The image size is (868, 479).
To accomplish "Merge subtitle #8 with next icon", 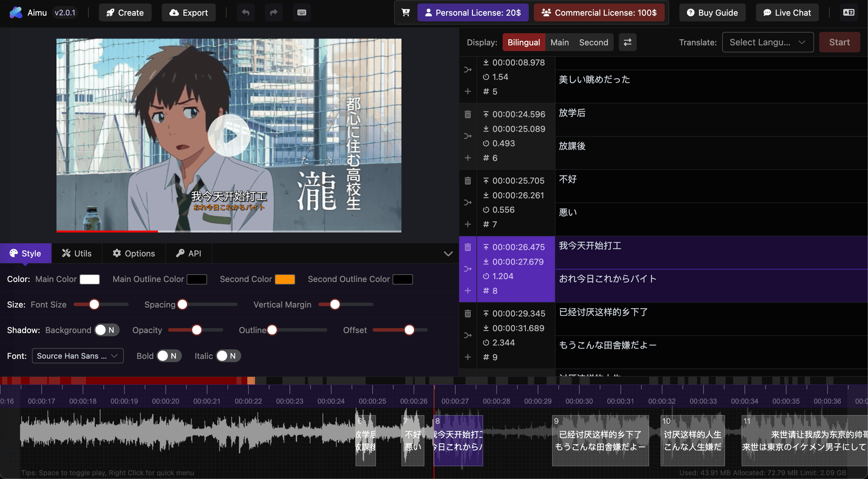I will click(468, 269).
